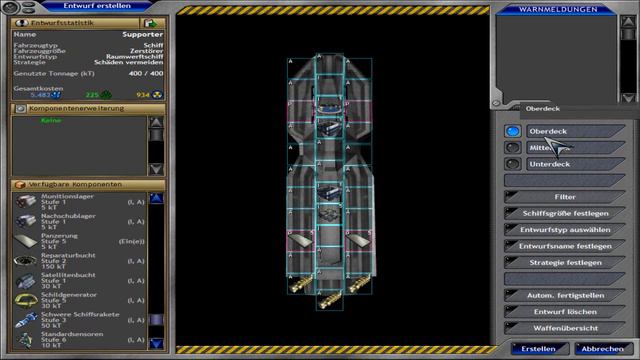Select the Oberdeck radio indicator
640x360 pixels.
(513, 131)
